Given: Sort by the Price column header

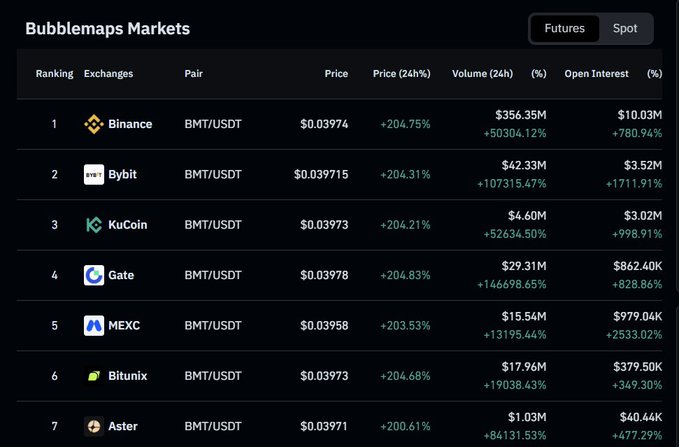Looking at the screenshot, I should point(336,74).
